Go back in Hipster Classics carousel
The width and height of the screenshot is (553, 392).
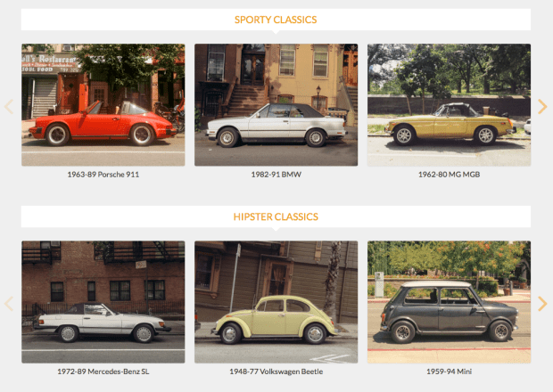coord(9,304)
